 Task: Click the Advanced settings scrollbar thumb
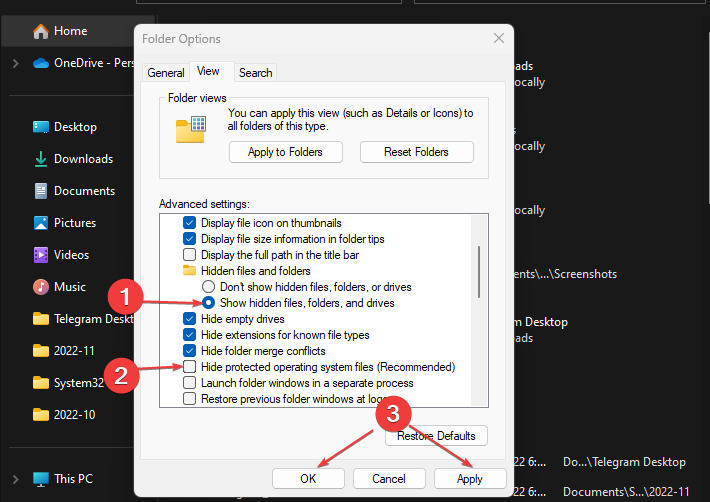pos(479,272)
